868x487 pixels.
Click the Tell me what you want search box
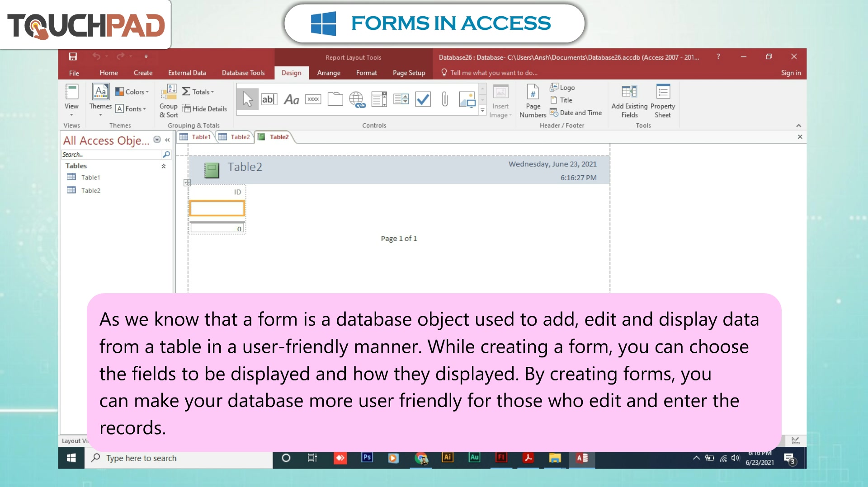point(494,73)
